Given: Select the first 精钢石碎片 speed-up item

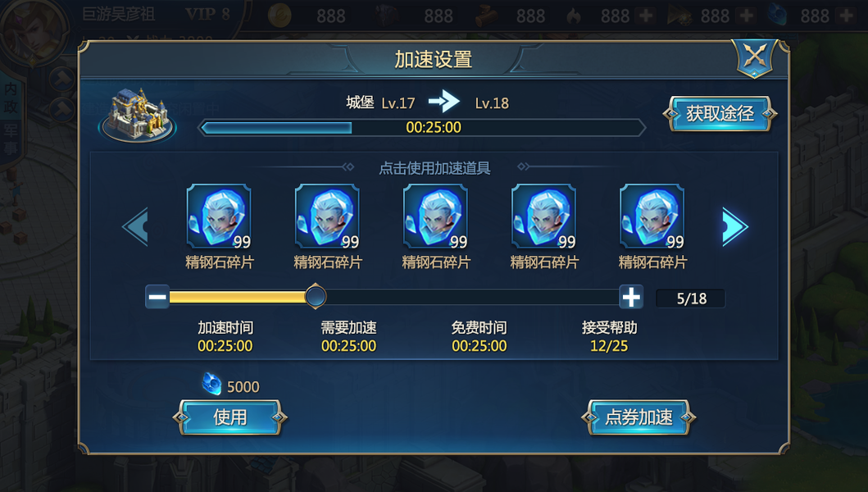Looking at the screenshot, I should 219,216.
